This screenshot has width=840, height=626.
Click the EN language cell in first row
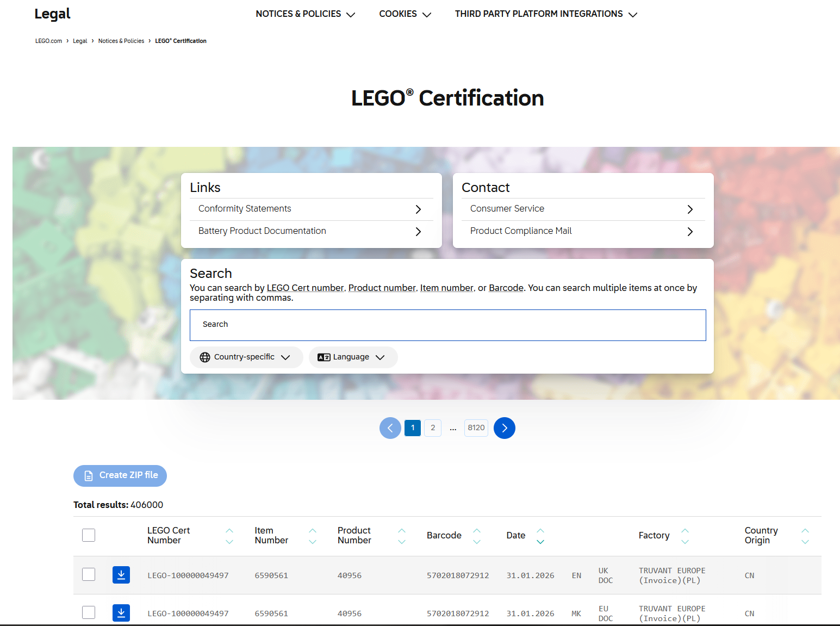point(576,575)
